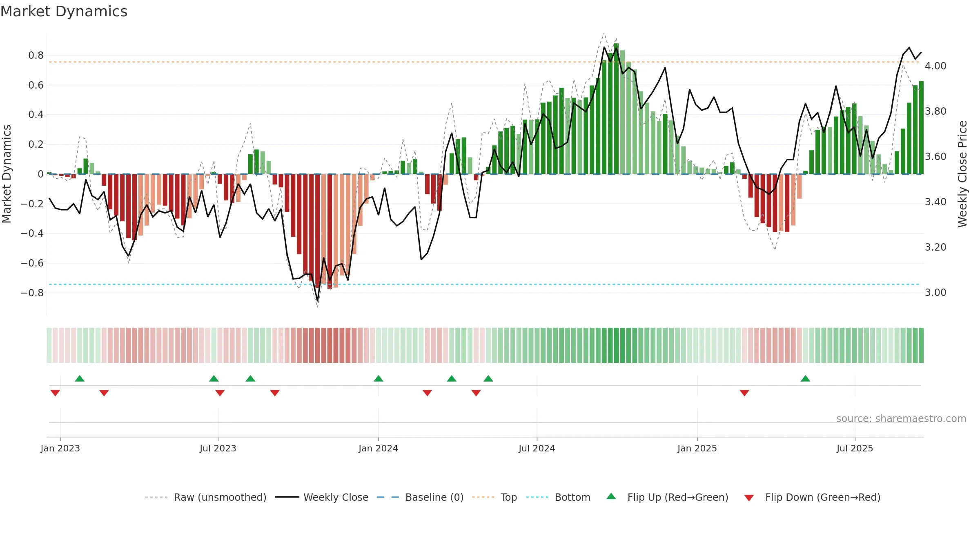
Task: Click the last green bar at the right edge
Action: tap(921, 127)
